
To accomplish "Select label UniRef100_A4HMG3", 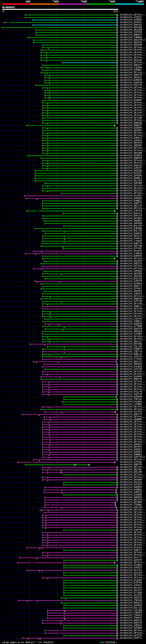I will coord(131,221).
